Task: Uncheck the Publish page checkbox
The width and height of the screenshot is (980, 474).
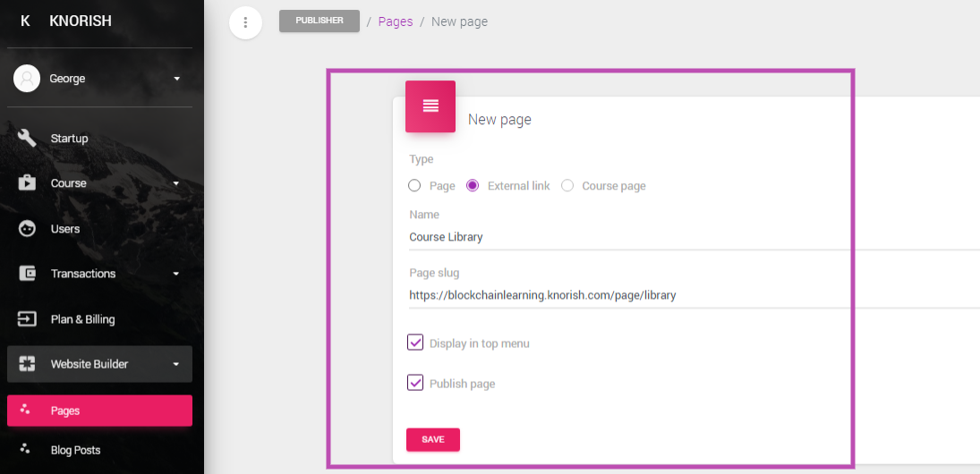Action: tap(415, 382)
